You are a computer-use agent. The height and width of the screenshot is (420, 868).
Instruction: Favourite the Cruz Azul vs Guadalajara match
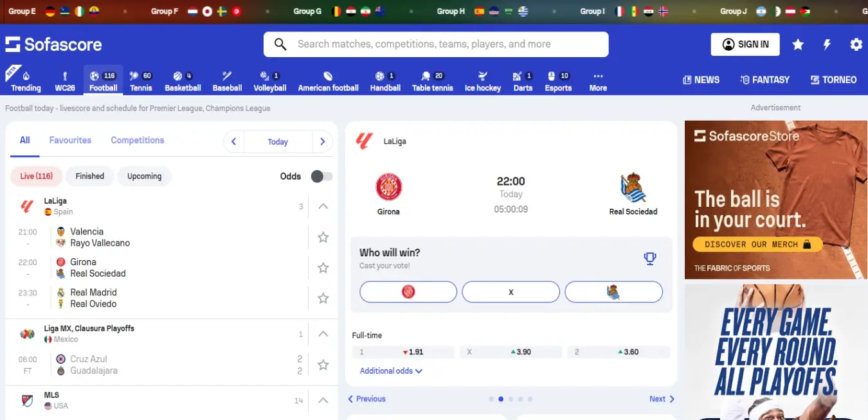tap(323, 365)
